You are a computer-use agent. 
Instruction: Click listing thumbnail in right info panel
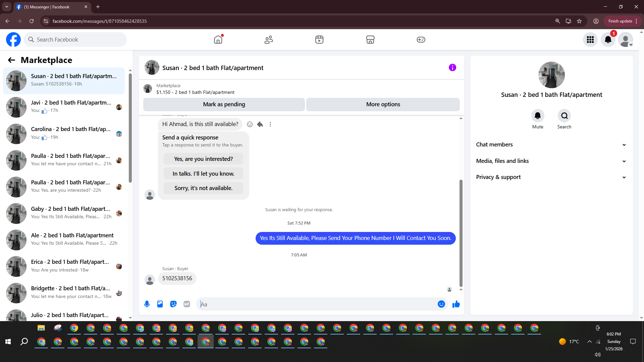(x=551, y=75)
